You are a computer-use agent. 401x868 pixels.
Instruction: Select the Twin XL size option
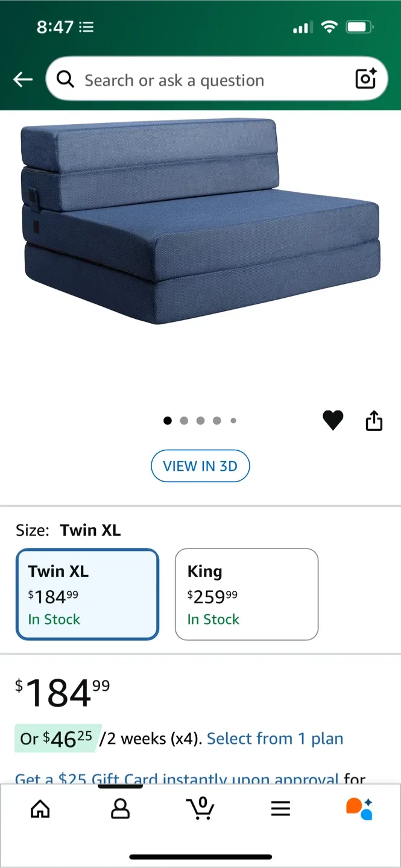(x=87, y=594)
